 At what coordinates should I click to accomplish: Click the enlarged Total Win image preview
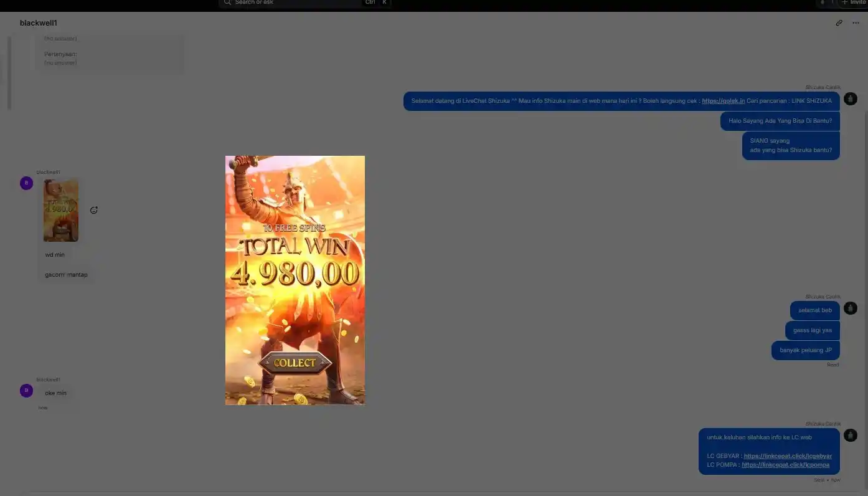coord(295,280)
